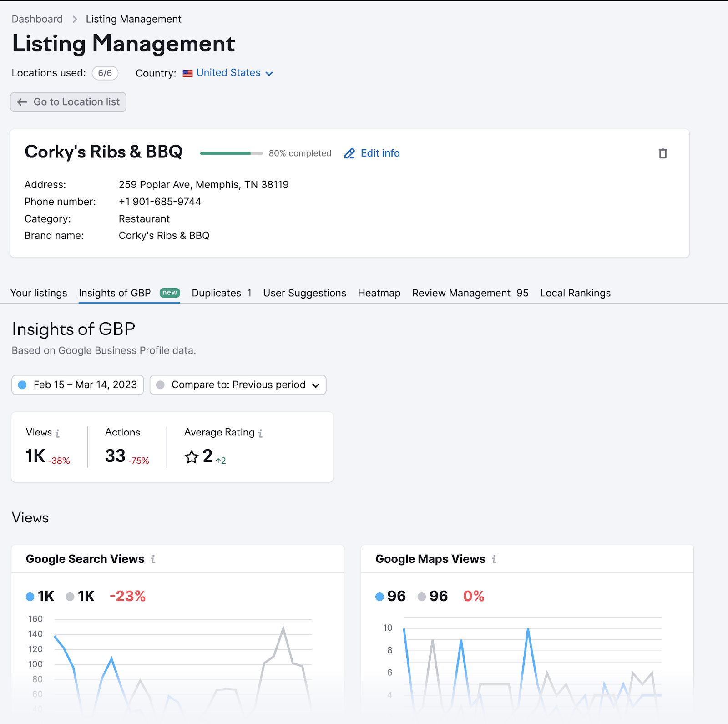Click the star icon in Average Rating
Screen dimensions: 728x724
pyautogui.click(x=192, y=456)
